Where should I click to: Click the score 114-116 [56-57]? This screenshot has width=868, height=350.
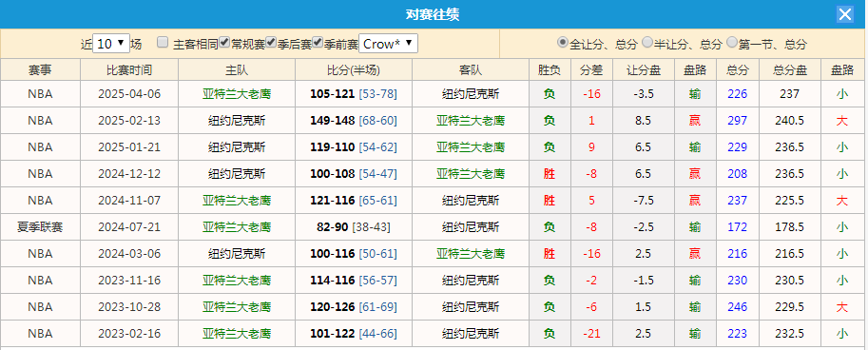pyautogui.click(x=353, y=281)
